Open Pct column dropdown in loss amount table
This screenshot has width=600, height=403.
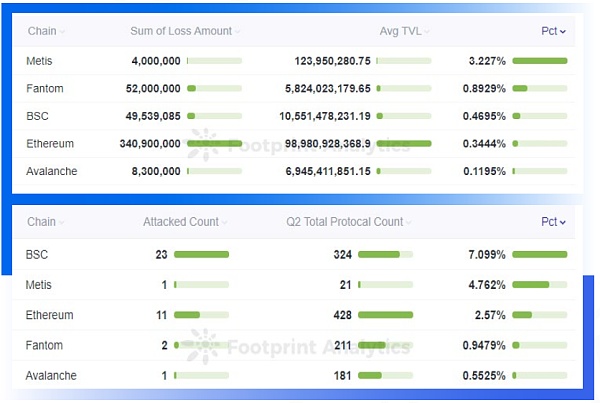[x=563, y=32]
